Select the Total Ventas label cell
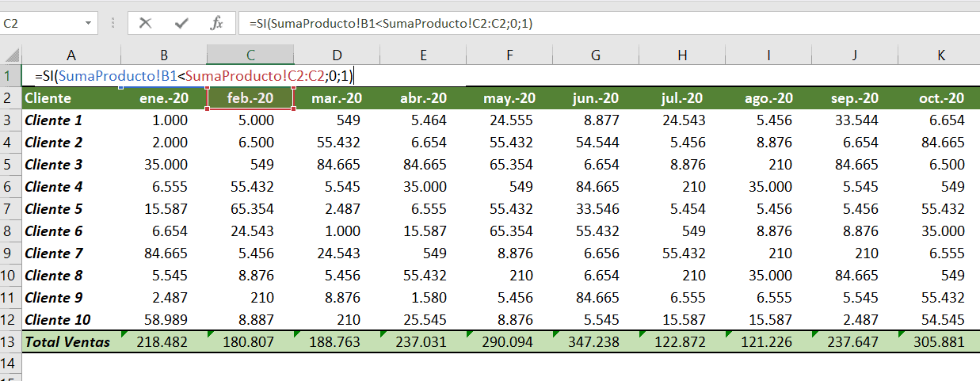 point(71,342)
